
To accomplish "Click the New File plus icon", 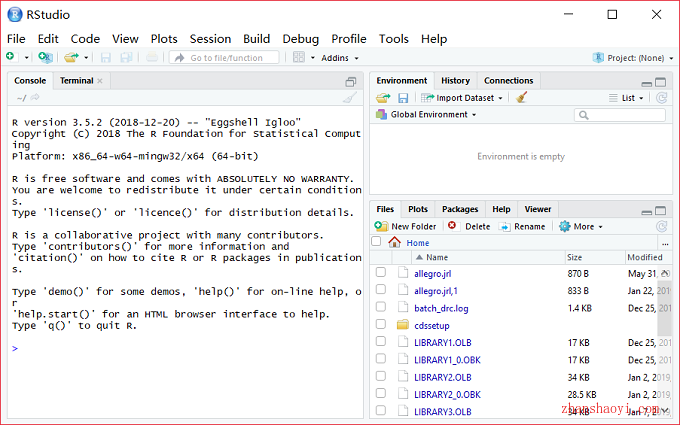I will [x=10, y=56].
